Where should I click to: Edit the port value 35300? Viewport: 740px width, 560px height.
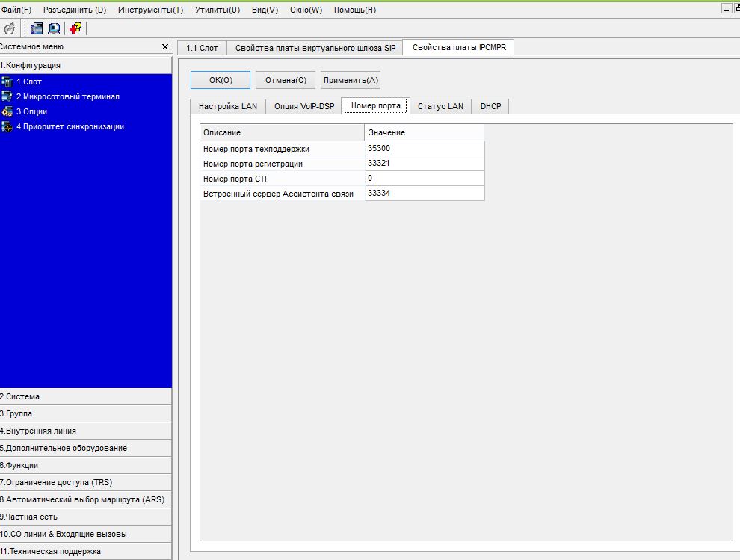point(425,148)
